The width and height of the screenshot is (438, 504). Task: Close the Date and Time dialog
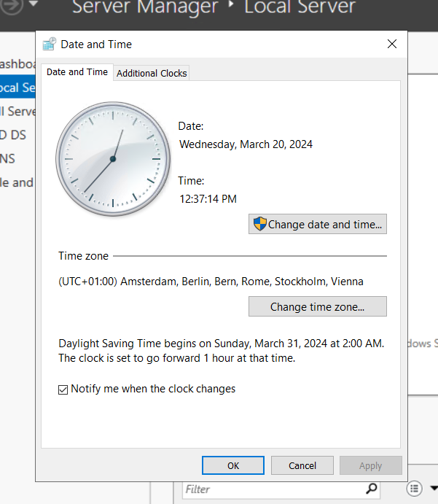[392, 44]
